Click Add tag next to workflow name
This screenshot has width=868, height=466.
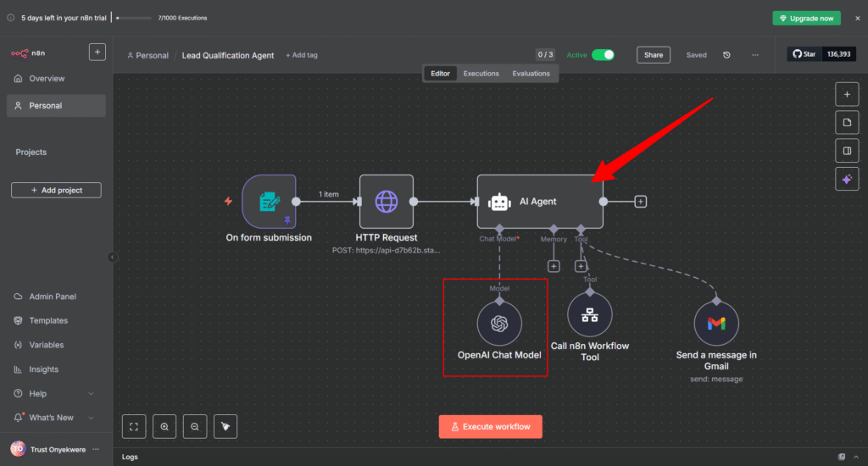(x=302, y=55)
